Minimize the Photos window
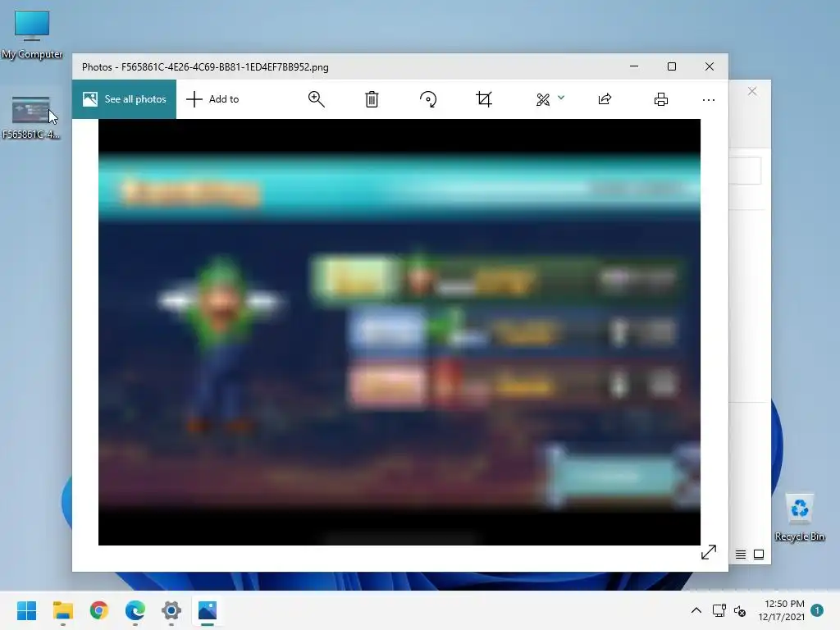Image resolution: width=840 pixels, height=630 pixels. tap(634, 66)
